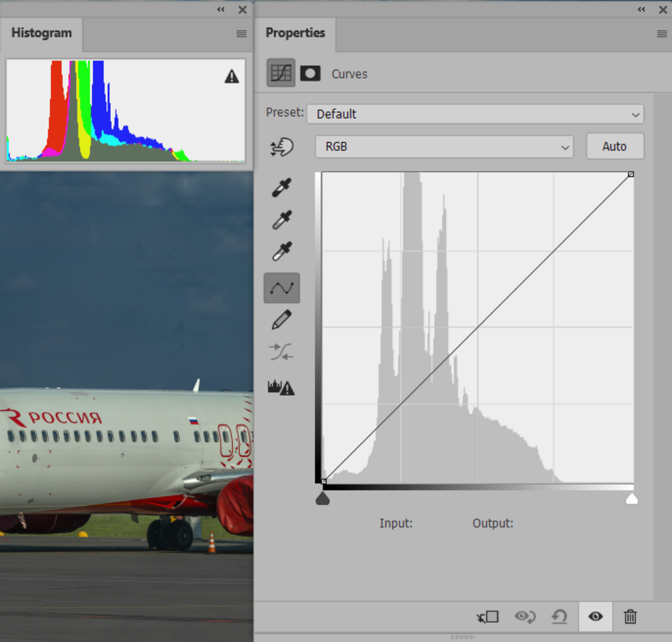
Task: Select the on-image targeted adjustment tool
Action: coord(282,147)
